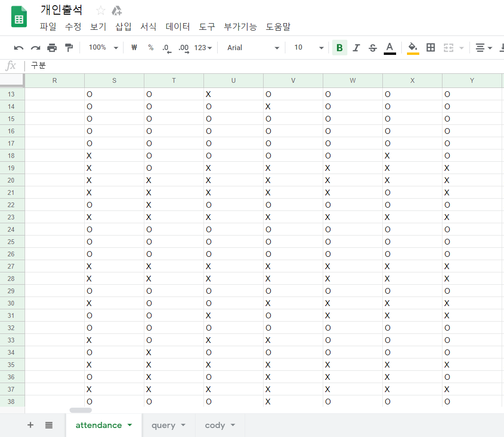Click cell Y36 containing O
The width and height of the screenshot is (504, 437).
point(472,377)
